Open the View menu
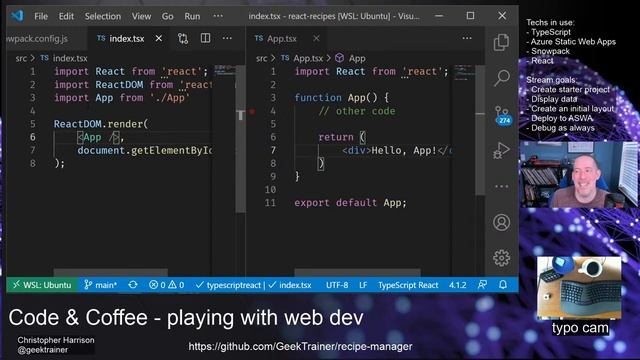 [141, 16]
